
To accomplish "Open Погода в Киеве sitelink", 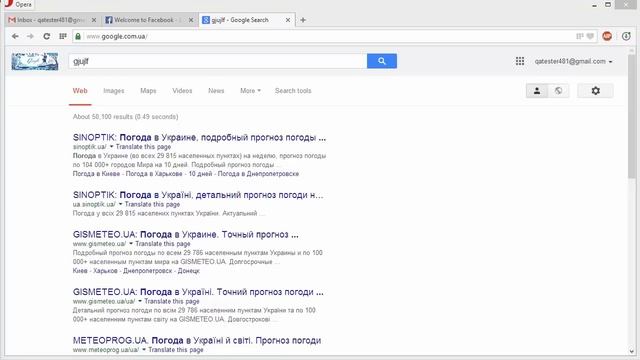I will pyautogui.click(x=96, y=174).
